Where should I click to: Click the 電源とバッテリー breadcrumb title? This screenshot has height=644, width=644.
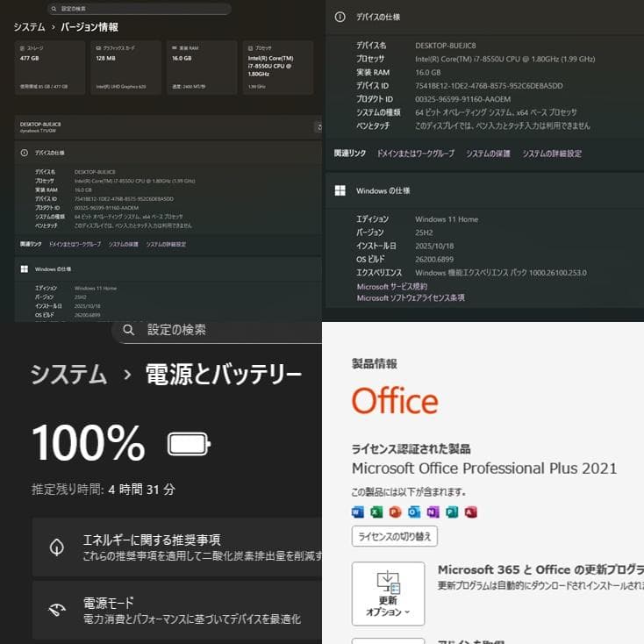[x=224, y=375]
